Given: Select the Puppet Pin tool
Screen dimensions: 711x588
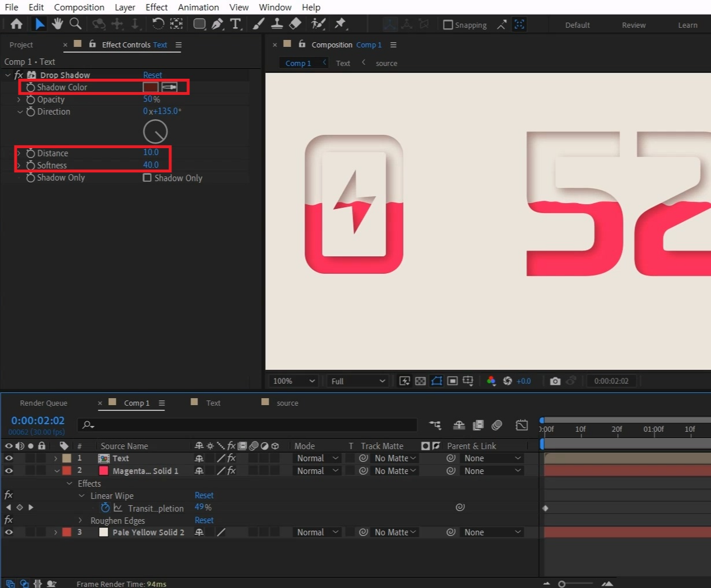Looking at the screenshot, I should tap(340, 24).
